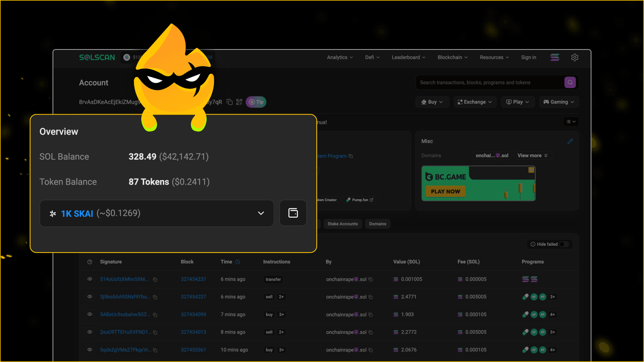Toggle eye icon for 5qdsZgVMsZ7FkgxVr row
The width and height of the screenshot is (644, 362).
(90, 350)
